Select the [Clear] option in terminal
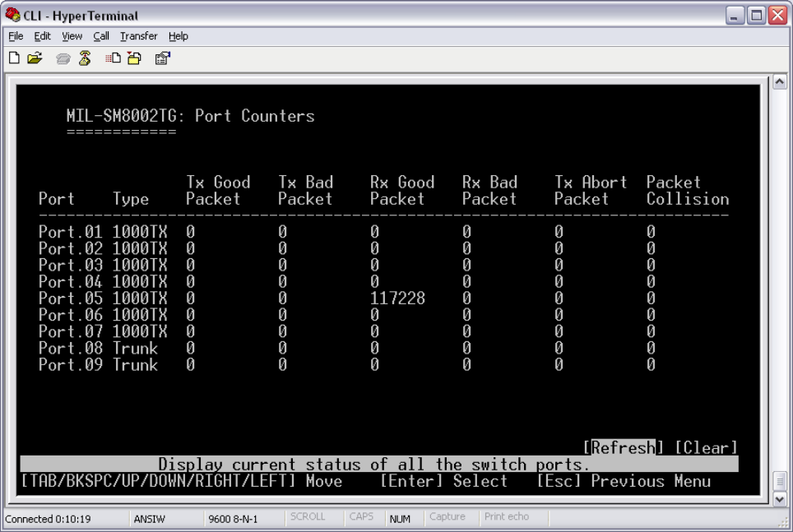The height and width of the screenshot is (532, 793). pyautogui.click(x=707, y=447)
